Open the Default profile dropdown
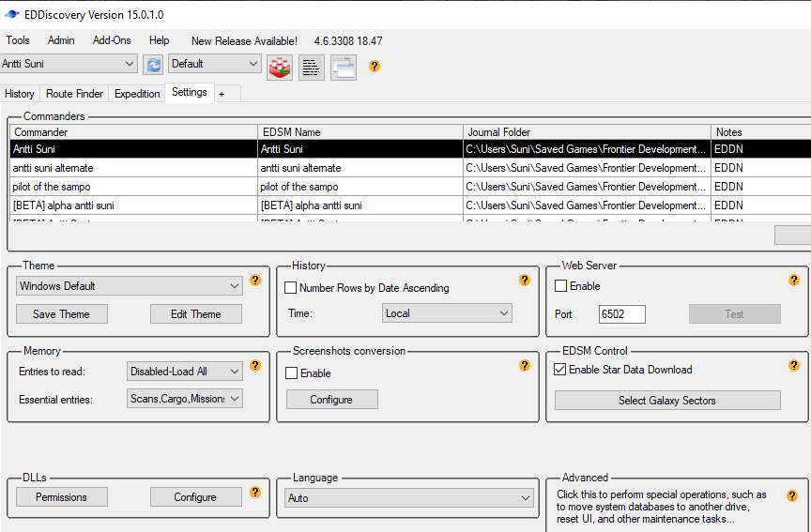This screenshot has width=811, height=532. pos(215,64)
